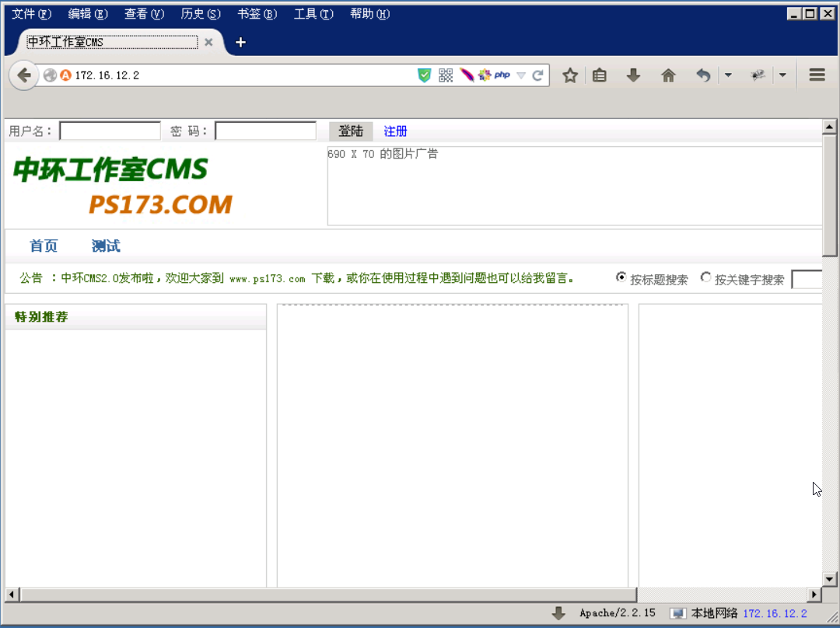Click the green shield security extension icon
The width and height of the screenshot is (840, 628).
(x=425, y=75)
